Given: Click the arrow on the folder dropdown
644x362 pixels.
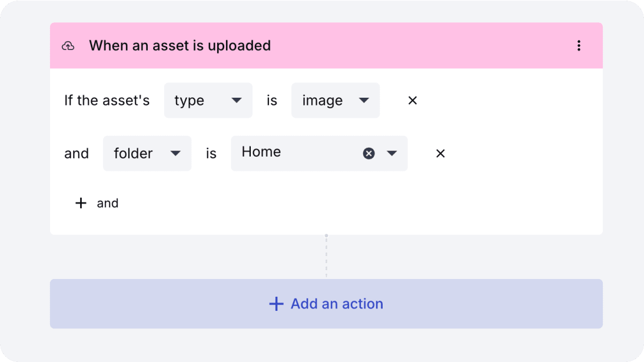Looking at the screenshot, I should click(x=175, y=154).
